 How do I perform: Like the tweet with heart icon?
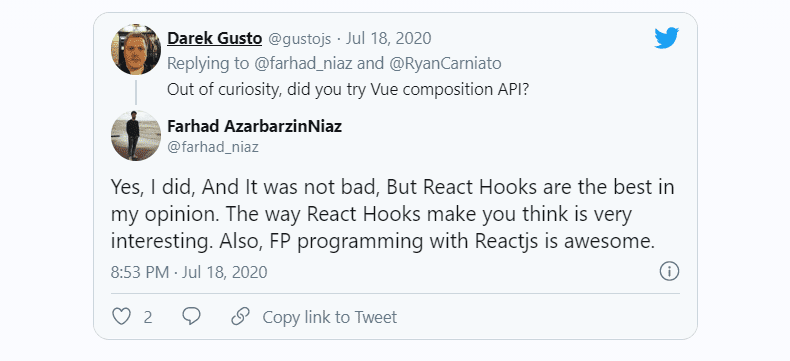pyautogui.click(x=121, y=317)
